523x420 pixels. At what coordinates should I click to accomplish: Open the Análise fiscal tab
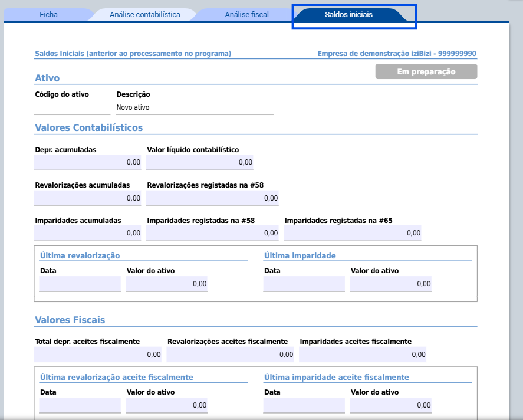pyautogui.click(x=246, y=15)
